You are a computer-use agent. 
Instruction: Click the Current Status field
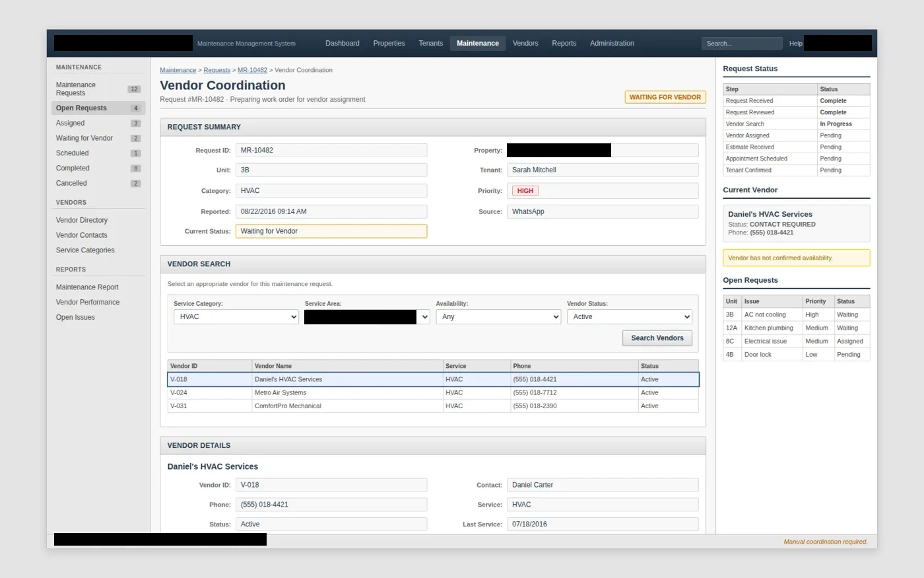click(x=331, y=231)
